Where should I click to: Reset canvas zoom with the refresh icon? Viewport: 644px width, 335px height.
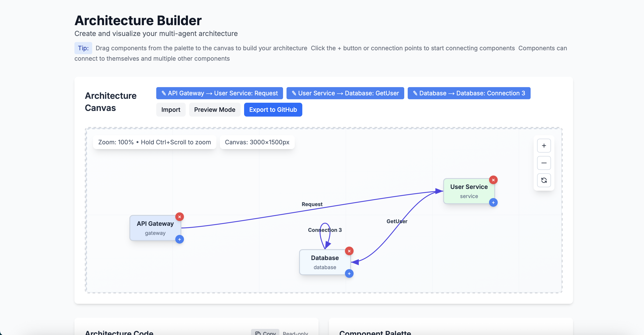[544, 180]
